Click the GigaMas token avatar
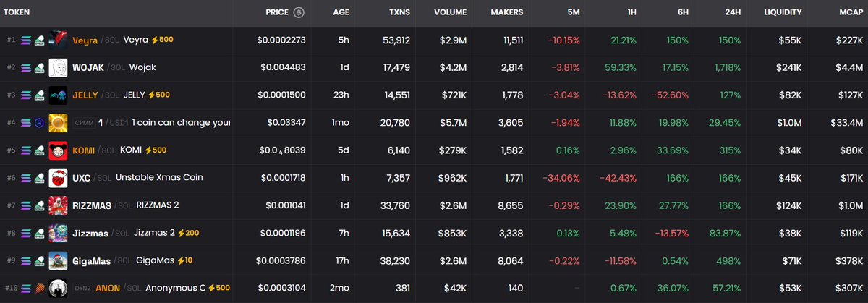Image resolution: width=868 pixels, height=303 pixels. [59, 260]
